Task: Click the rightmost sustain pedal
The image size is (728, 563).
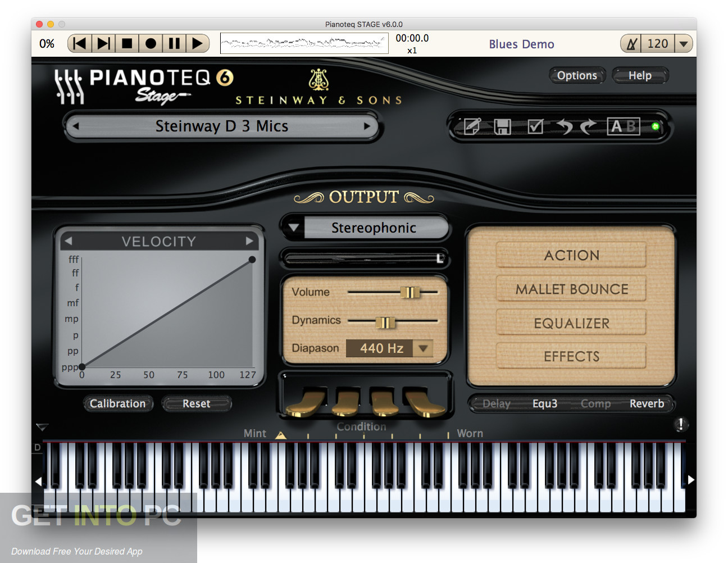Action: click(x=424, y=402)
